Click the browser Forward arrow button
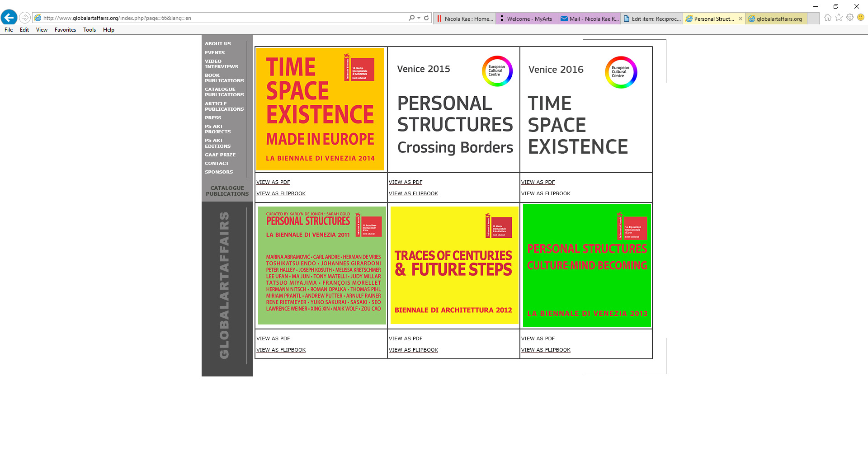Viewport: 868px width, 470px height. (x=25, y=18)
